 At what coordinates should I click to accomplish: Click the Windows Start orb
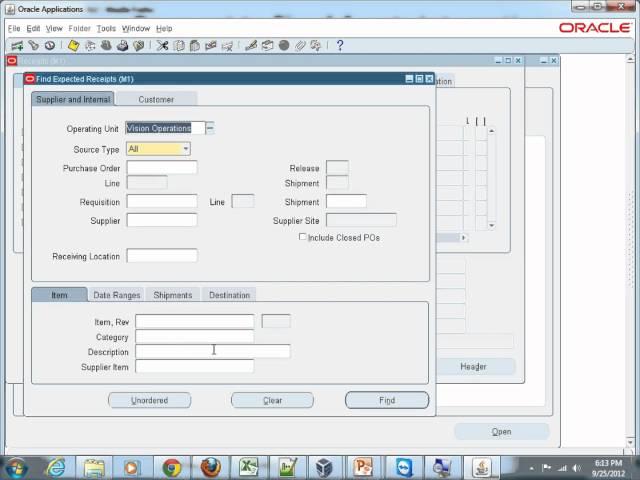pyautogui.click(x=16, y=468)
